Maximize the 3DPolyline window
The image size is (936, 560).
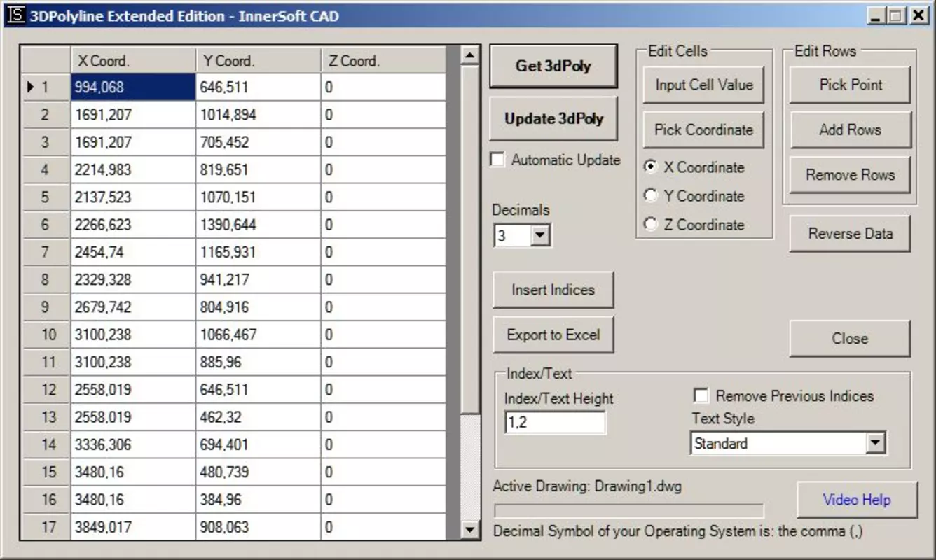pyautogui.click(x=897, y=15)
